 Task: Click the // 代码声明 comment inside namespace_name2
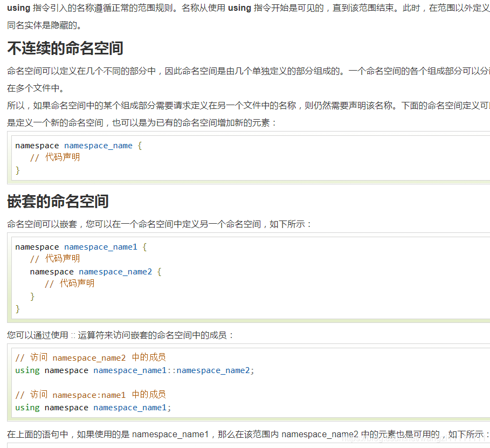click(x=70, y=284)
